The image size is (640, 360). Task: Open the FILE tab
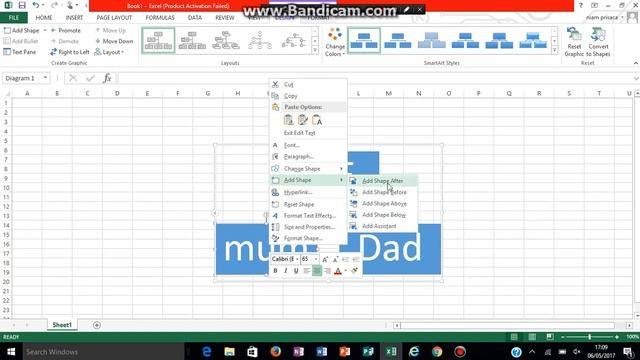14,18
